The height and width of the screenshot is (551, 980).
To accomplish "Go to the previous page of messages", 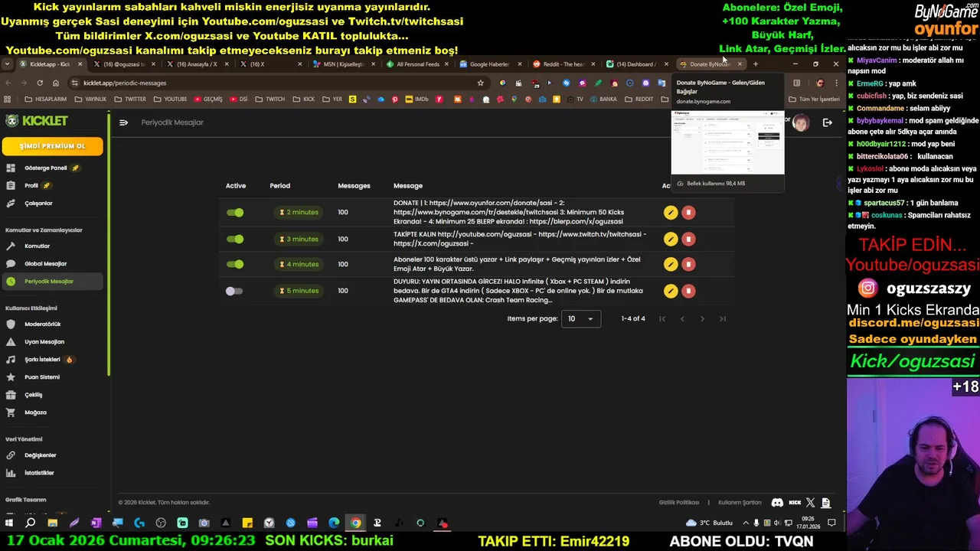I will tap(682, 319).
